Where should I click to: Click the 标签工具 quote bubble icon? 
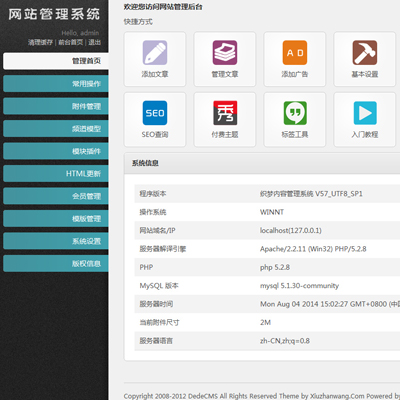coord(295,113)
